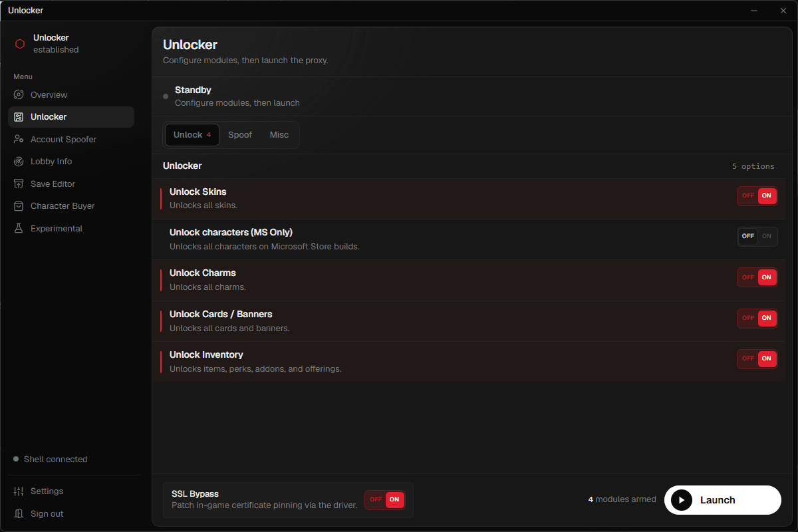
Task: Click the "established" status under Unlocker
Action: point(56,50)
